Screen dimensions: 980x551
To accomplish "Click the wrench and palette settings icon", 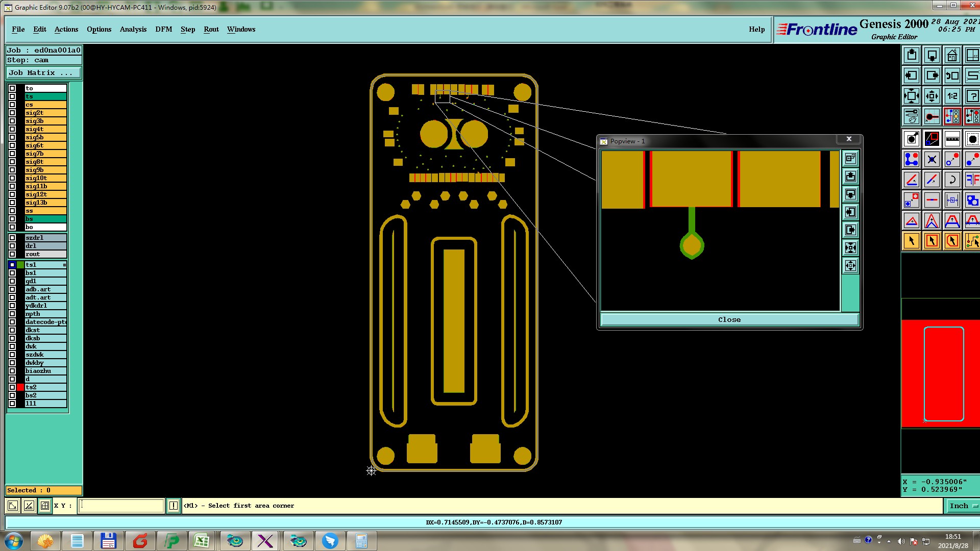I will coord(911,116).
